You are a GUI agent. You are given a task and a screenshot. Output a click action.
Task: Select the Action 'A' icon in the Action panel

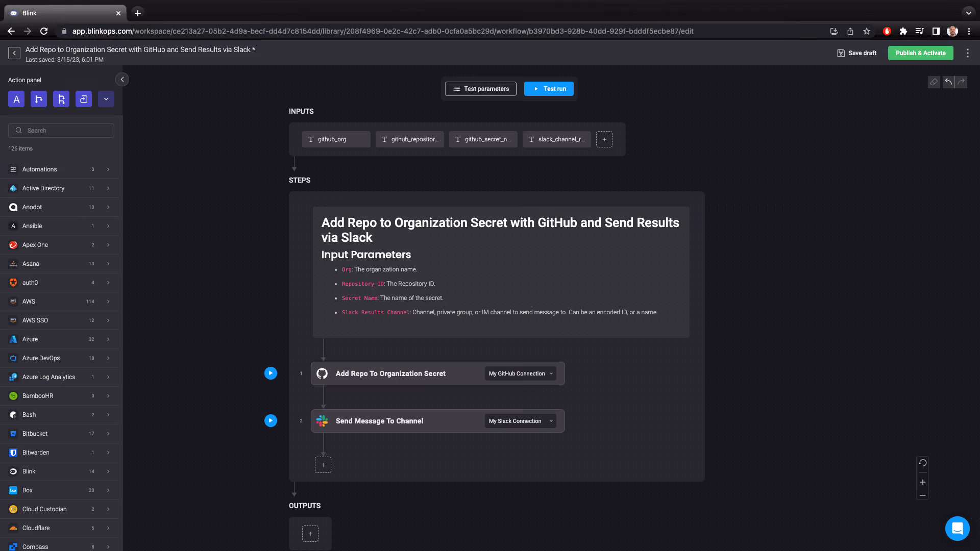point(16,99)
